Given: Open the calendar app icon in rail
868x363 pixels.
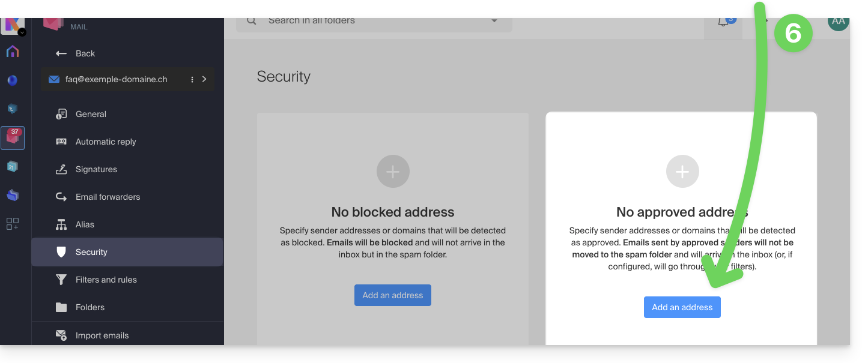Looking at the screenshot, I should tap(13, 166).
